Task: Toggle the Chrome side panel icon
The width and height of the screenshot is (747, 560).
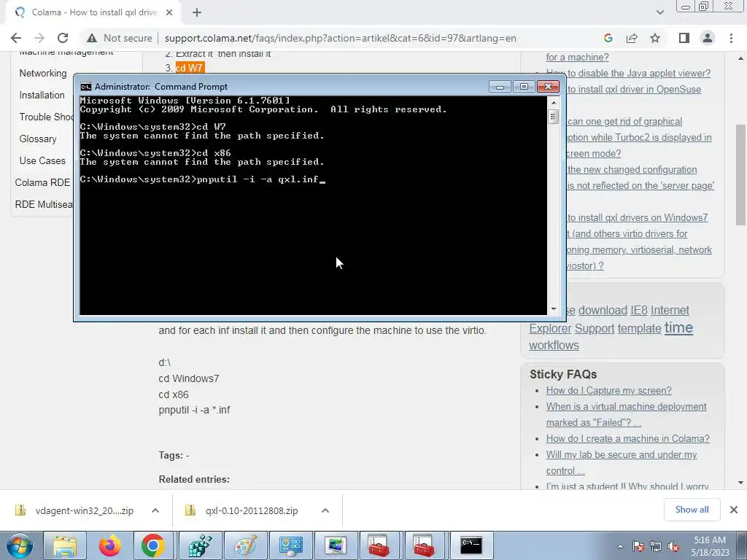Action: coord(684,38)
